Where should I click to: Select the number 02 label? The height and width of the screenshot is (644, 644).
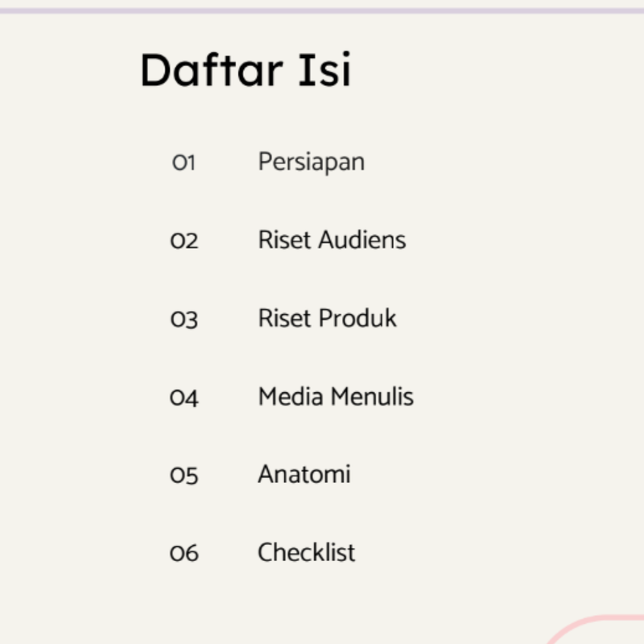point(184,241)
